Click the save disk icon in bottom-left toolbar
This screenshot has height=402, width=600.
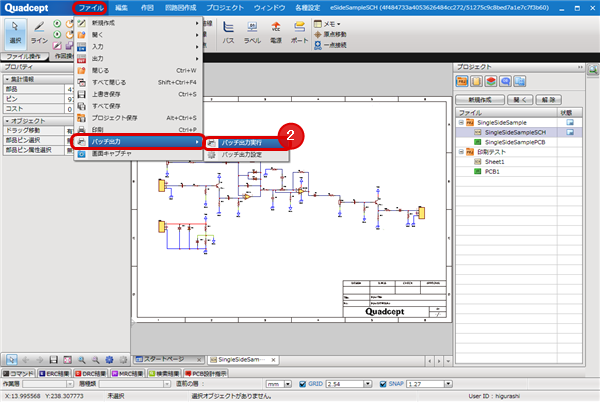pyautogui.click(x=54, y=360)
